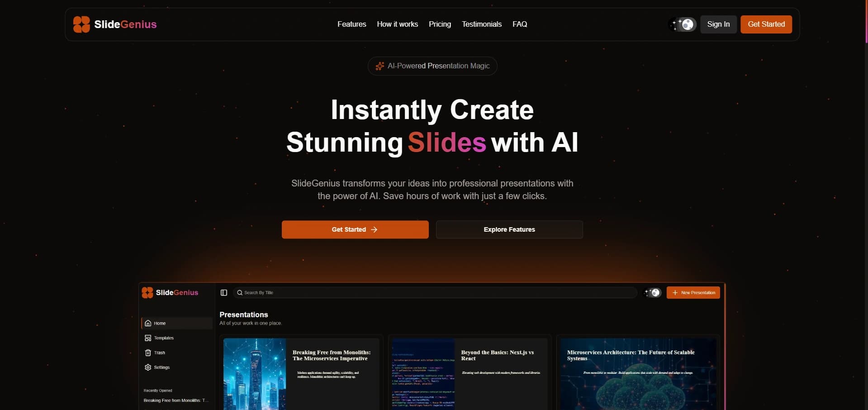Screen dimensions: 868x410
Task: Open the Pricing nav link
Action: point(440,24)
